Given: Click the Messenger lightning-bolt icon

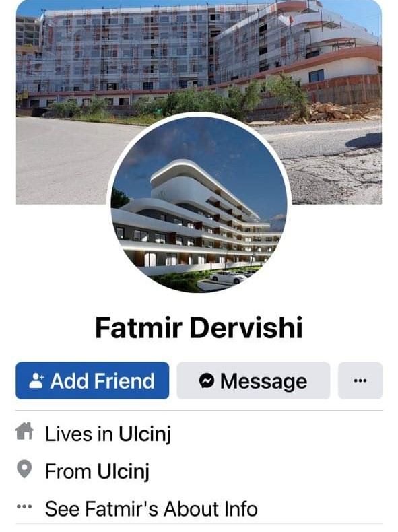Looking at the screenshot, I should click(207, 380).
